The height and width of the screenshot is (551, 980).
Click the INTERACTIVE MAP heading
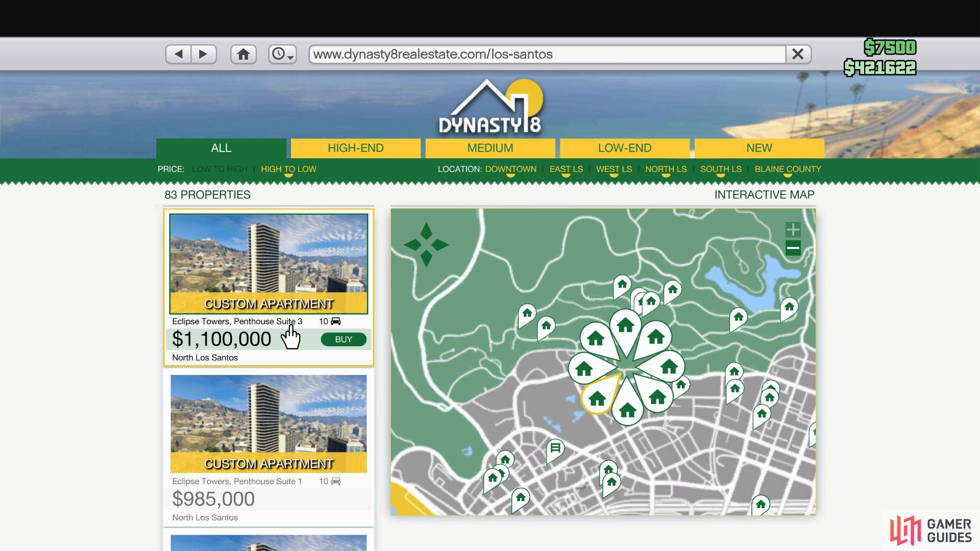(764, 194)
